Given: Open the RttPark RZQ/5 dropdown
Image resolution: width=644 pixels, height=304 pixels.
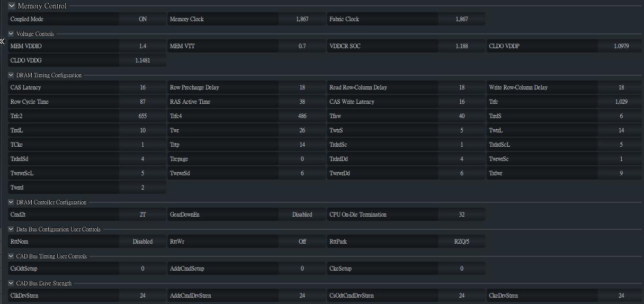Looking at the screenshot, I should [x=461, y=242].
